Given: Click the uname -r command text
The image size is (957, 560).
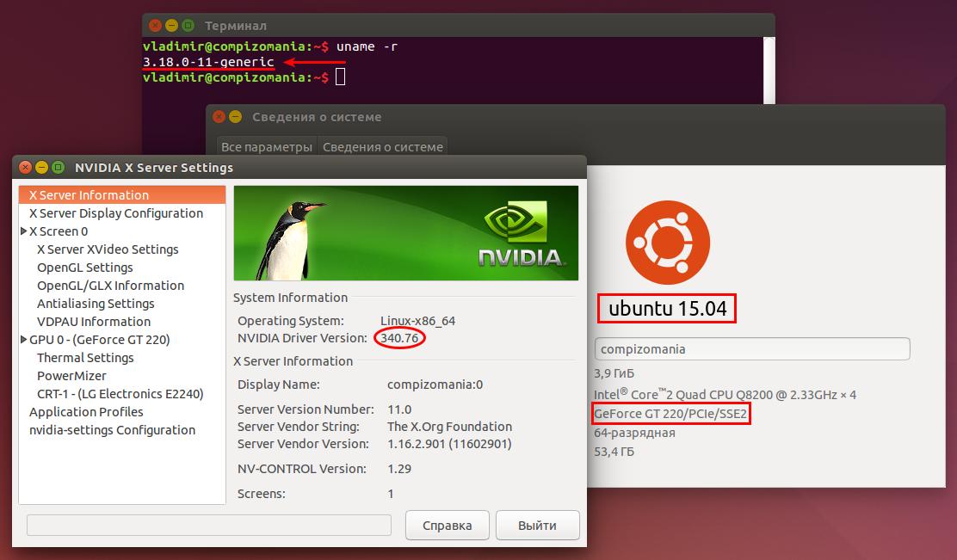Looking at the screenshot, I should pos(367,46).
